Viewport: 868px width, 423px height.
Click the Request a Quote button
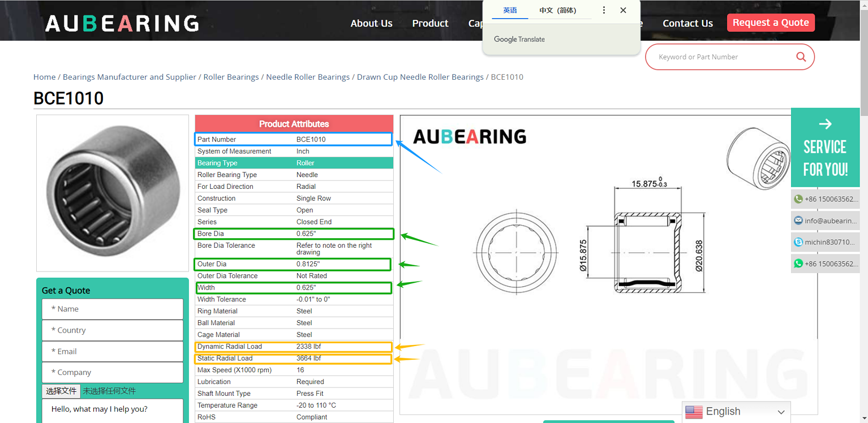click(x=771, y=23)
